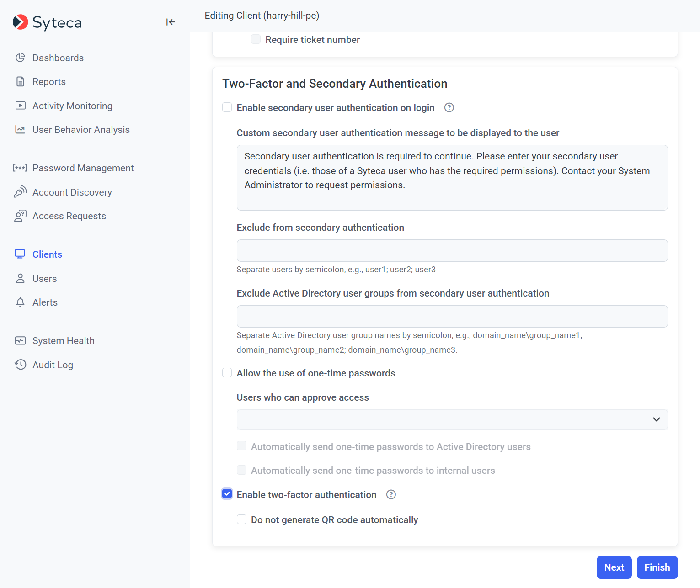The image size is (700, 588).
Task: Click the Audit Log history icon
Action: click(20, 365)
